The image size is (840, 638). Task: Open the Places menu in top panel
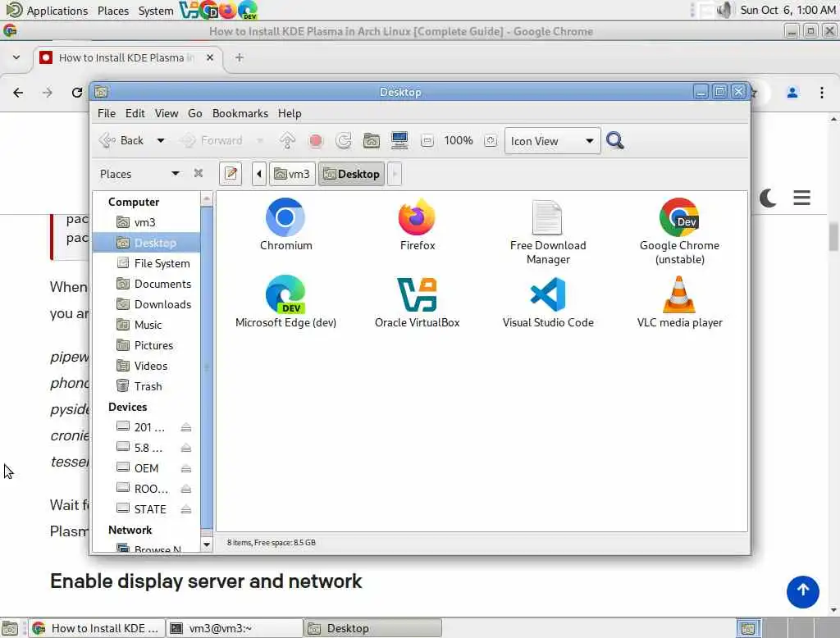[x=113, y=11]
